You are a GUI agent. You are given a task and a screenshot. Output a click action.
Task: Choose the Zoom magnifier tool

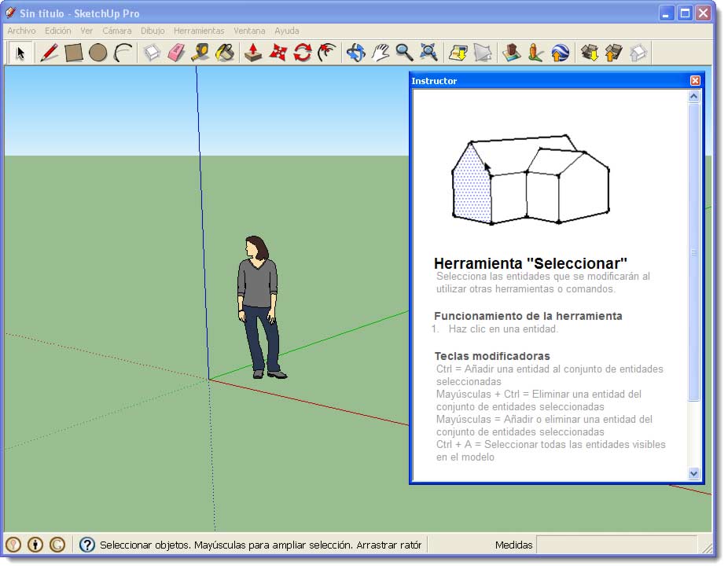(404, 53)
